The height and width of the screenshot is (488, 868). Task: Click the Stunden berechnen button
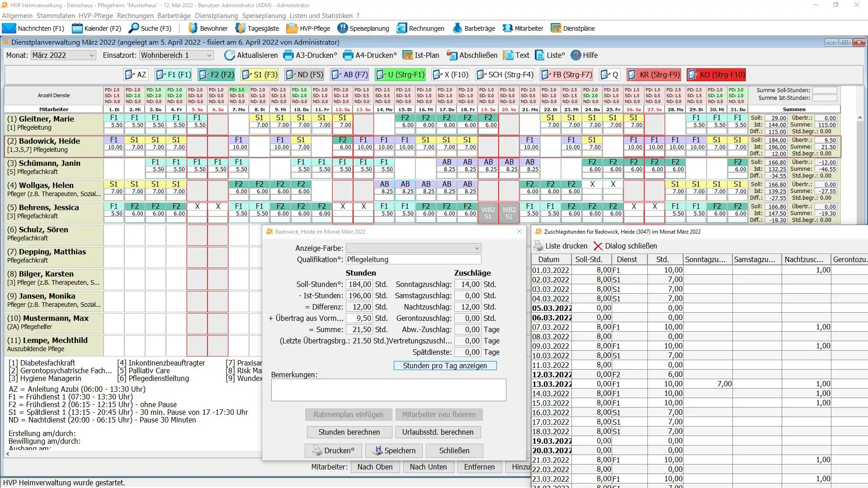pyautogui.click(x=349, y=432)
